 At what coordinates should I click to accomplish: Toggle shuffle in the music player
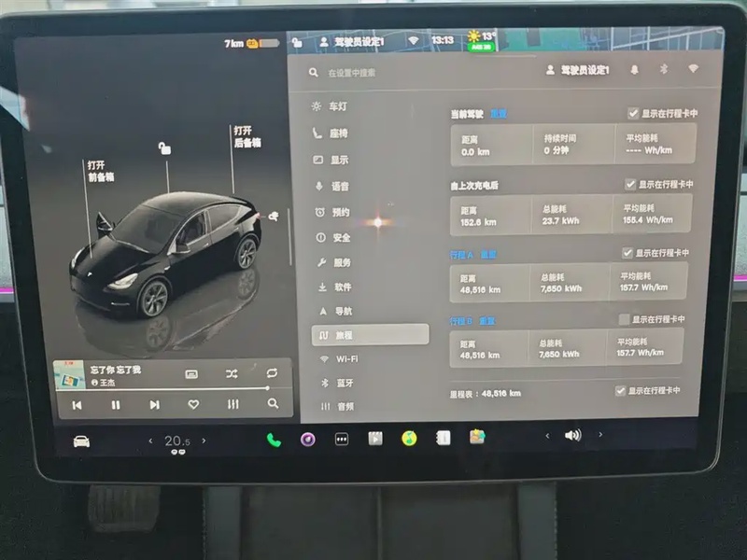click(232, 373)
